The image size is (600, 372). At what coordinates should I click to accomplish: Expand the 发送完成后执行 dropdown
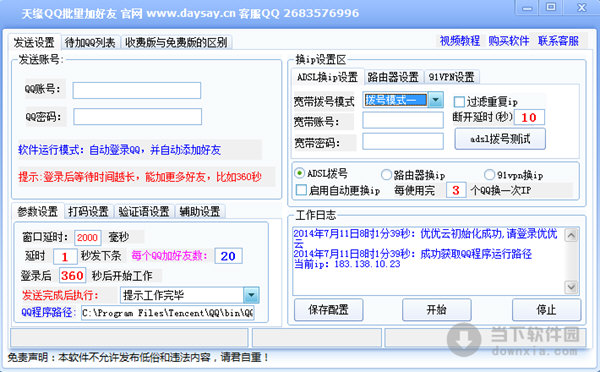251,295
